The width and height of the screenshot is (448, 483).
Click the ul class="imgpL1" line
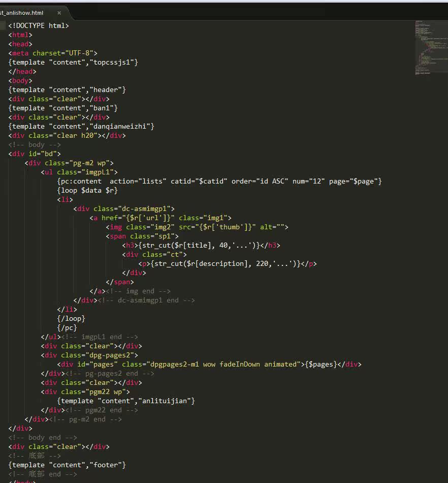(79, 172)
